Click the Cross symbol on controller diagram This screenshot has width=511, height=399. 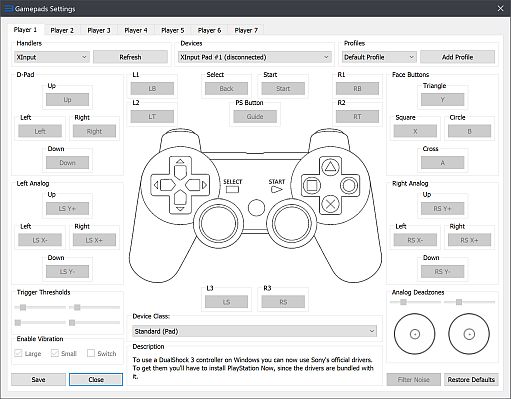point(330,204)
